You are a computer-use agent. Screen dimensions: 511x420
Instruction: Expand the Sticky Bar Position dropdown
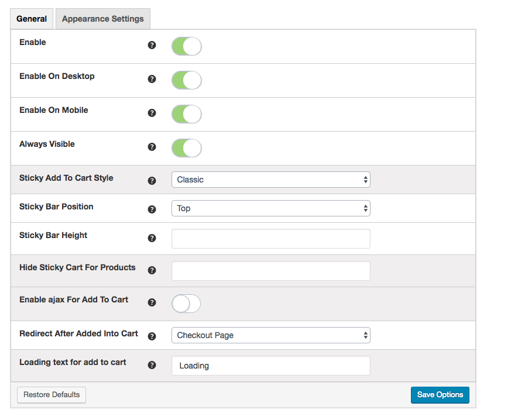point(270,208)
